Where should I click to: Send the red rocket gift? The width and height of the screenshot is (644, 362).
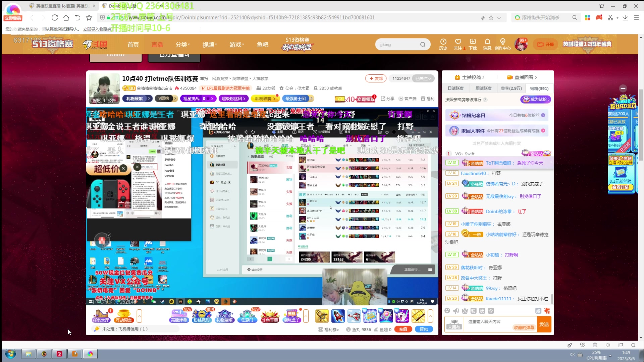[338, 316]
